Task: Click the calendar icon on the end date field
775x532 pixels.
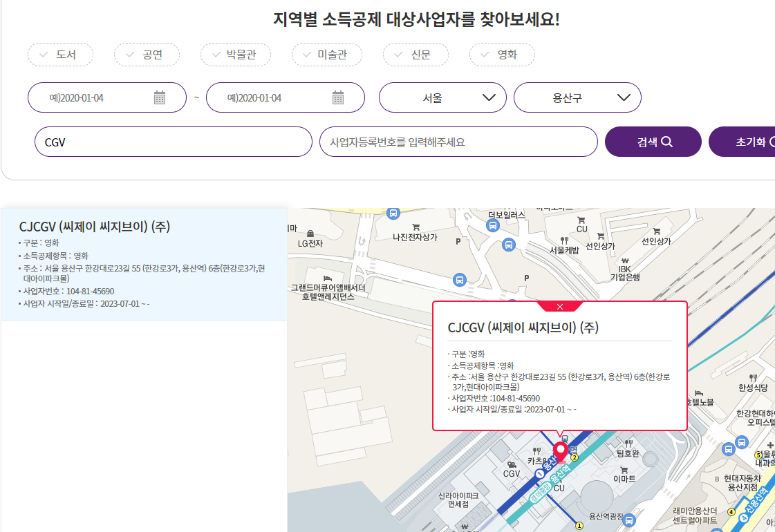Action: [x=339, y=97]
